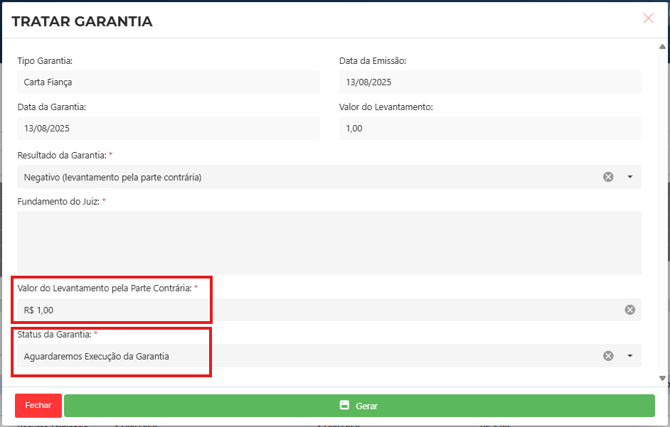Clear the Resultado da Garantia selection
Screen dimensions: 670x427
[608, 177]
